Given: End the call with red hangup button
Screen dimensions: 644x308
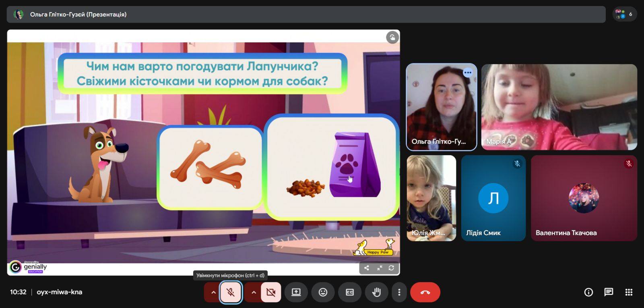Looking at the screenshot, I should 425,292.
